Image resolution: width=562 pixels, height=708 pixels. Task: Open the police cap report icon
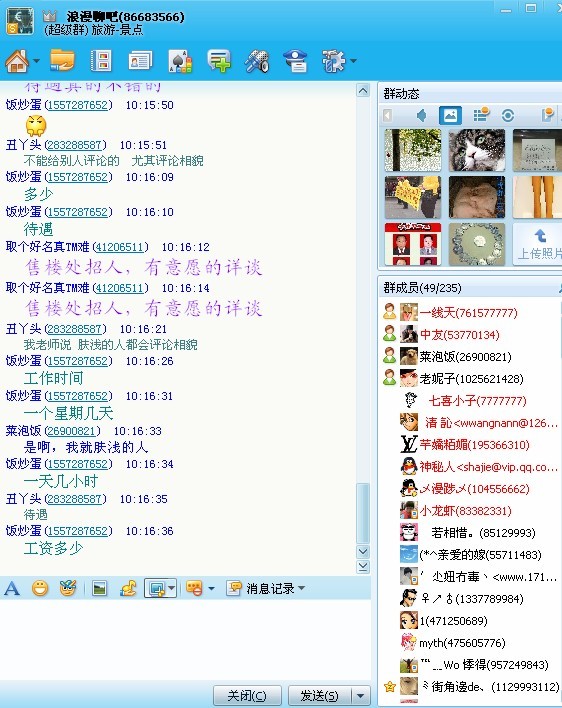(x=295, y=61)
